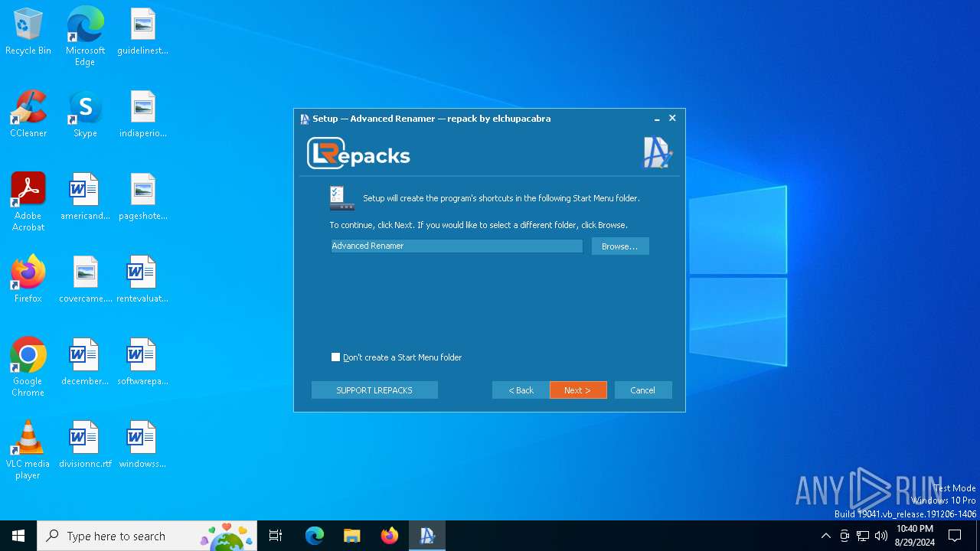Image resolution: width=980 pixels, height=551 pixels.
Task: Click Advanced Renamer setup taskbar button
Action: [427, 536]
